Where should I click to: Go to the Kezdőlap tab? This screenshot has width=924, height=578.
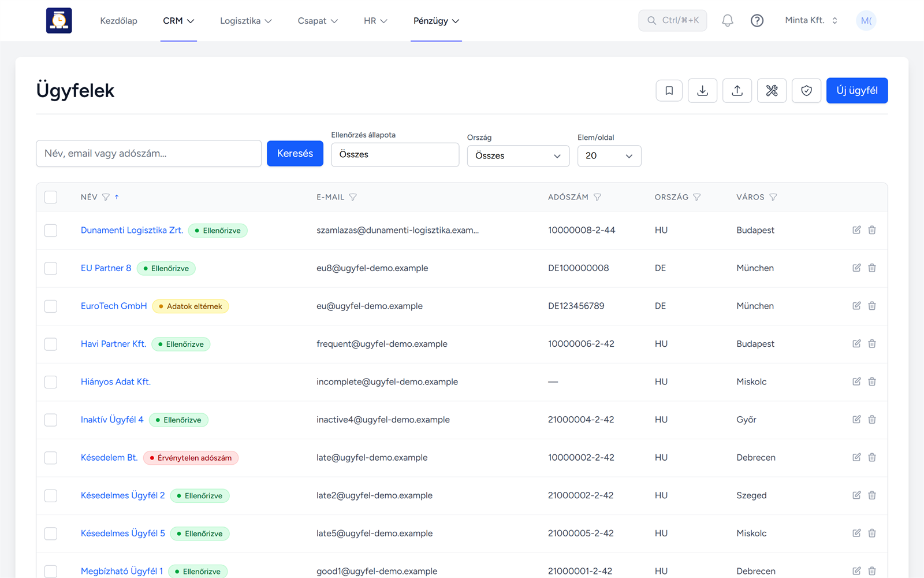pyautogui.click(x=118, y=21)
